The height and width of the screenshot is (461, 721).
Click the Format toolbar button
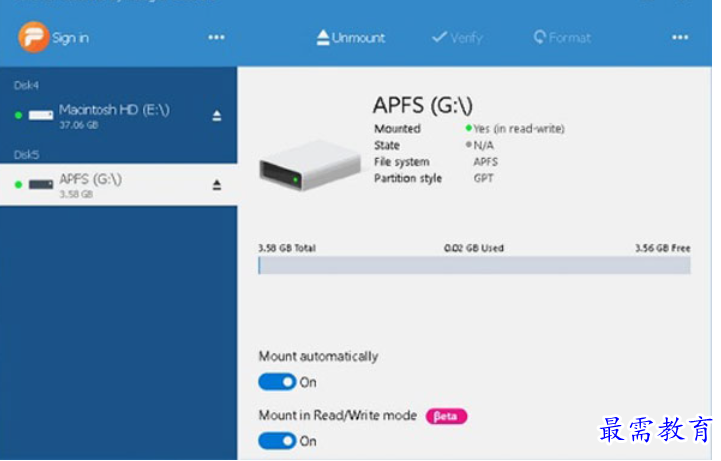pyautogui.click(x=562, y=38)
